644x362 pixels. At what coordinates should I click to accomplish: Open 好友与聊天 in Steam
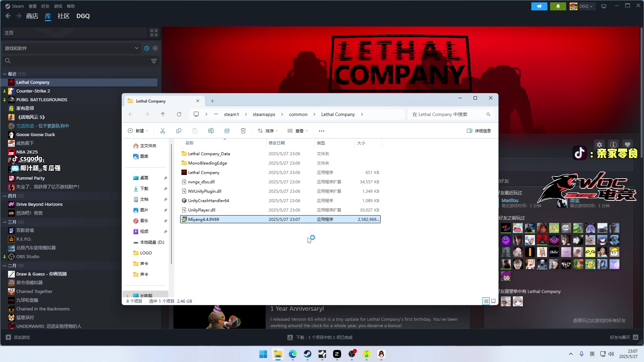pos(624,337)
